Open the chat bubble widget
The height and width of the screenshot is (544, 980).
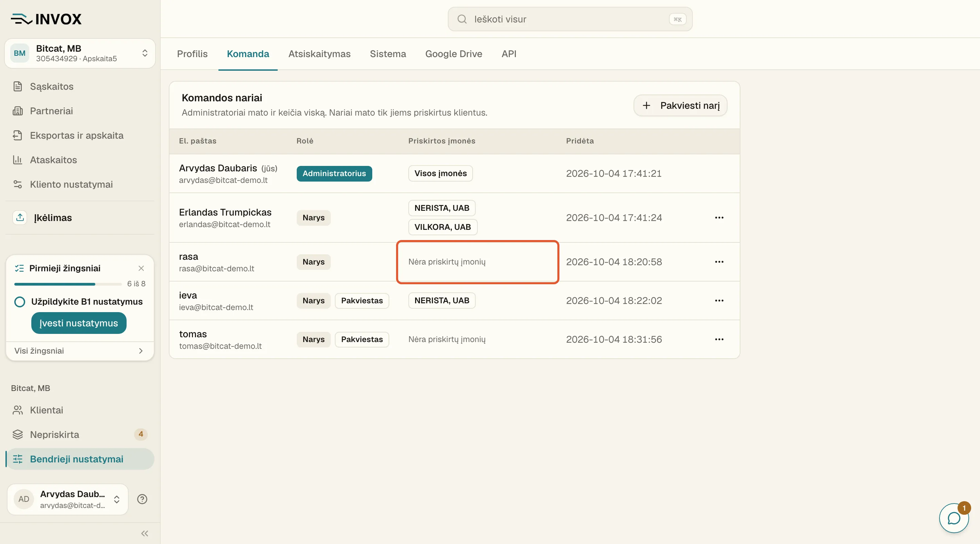(x=954, y=518)
